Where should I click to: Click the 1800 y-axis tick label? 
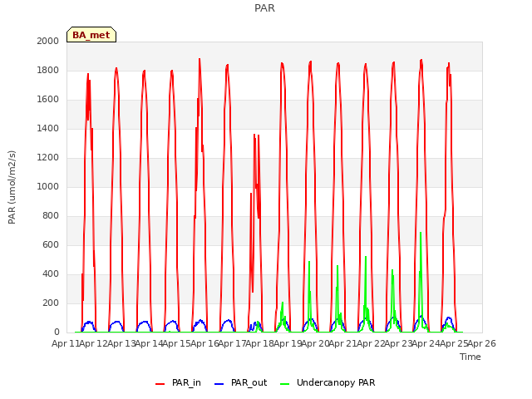click(x=48, y=70)
